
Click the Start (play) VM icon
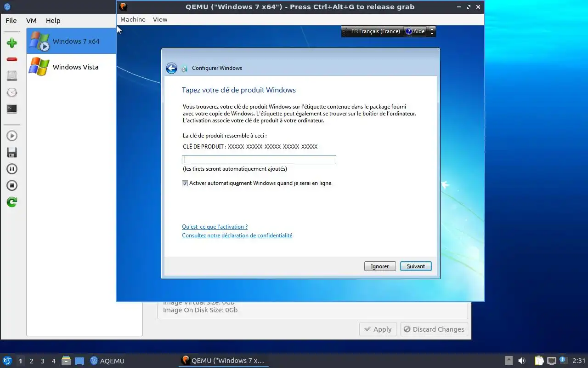coord(12,136)
